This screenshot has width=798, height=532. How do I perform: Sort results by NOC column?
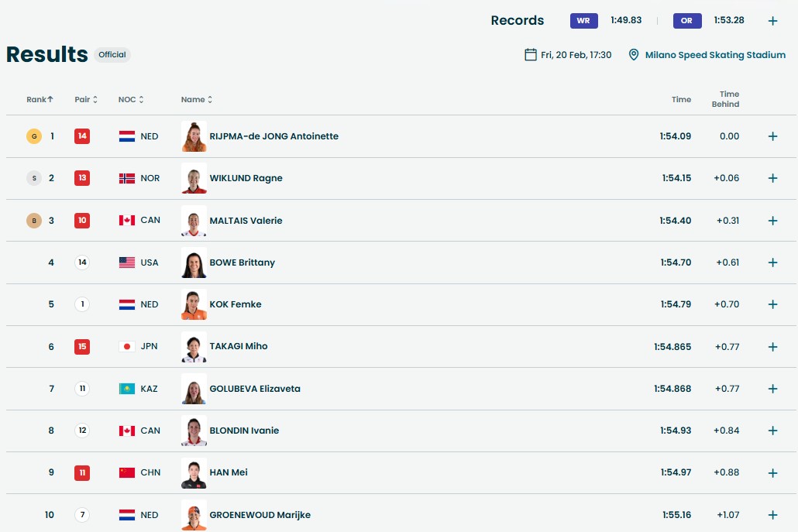coord(131,99)
